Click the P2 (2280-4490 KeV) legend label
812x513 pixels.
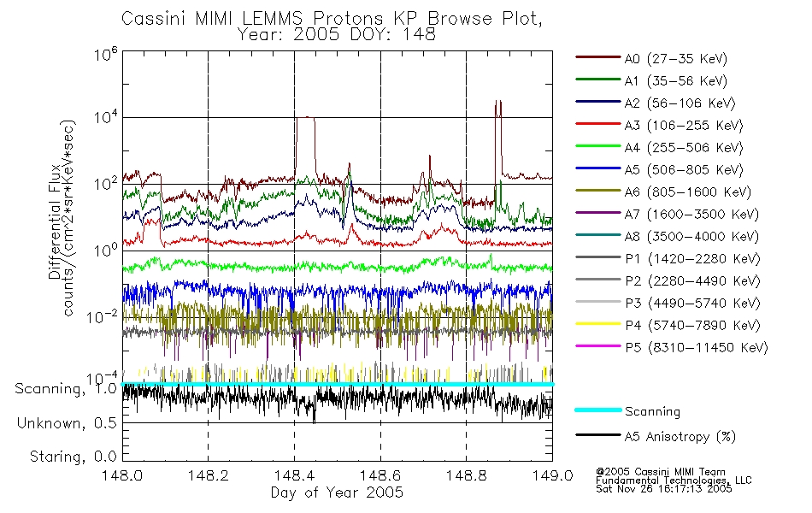click(692, 281)
